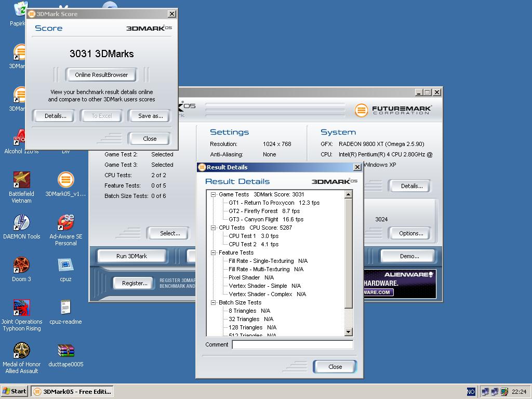Select the 128 Triangles row
532x399 pixels.
(x=252, y=327)
